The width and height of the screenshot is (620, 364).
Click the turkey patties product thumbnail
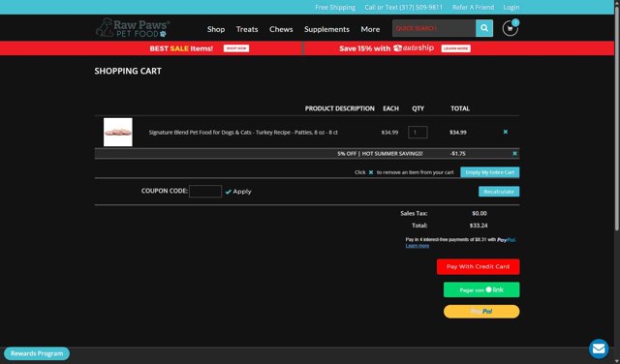click(118, 132)
